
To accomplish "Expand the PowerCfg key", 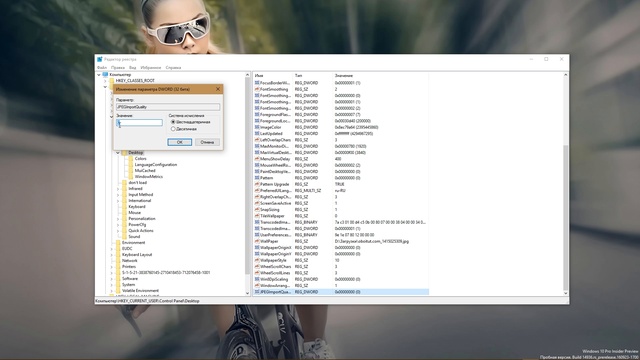I will click(x=118, y=224).
